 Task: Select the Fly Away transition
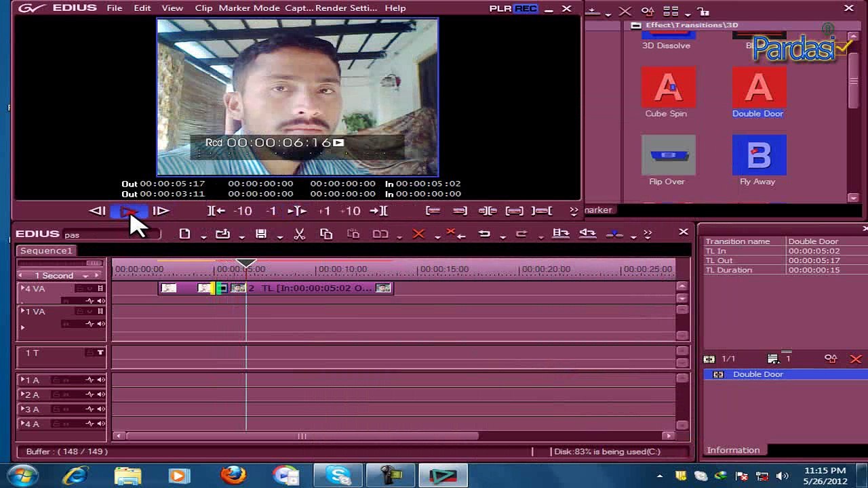[x=759, y=160]
